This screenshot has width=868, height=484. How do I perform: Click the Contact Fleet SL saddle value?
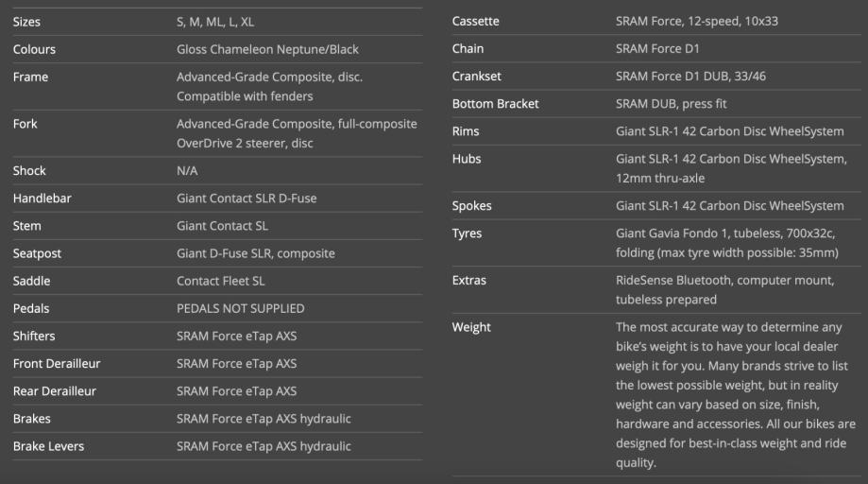(x=220, y=282)
